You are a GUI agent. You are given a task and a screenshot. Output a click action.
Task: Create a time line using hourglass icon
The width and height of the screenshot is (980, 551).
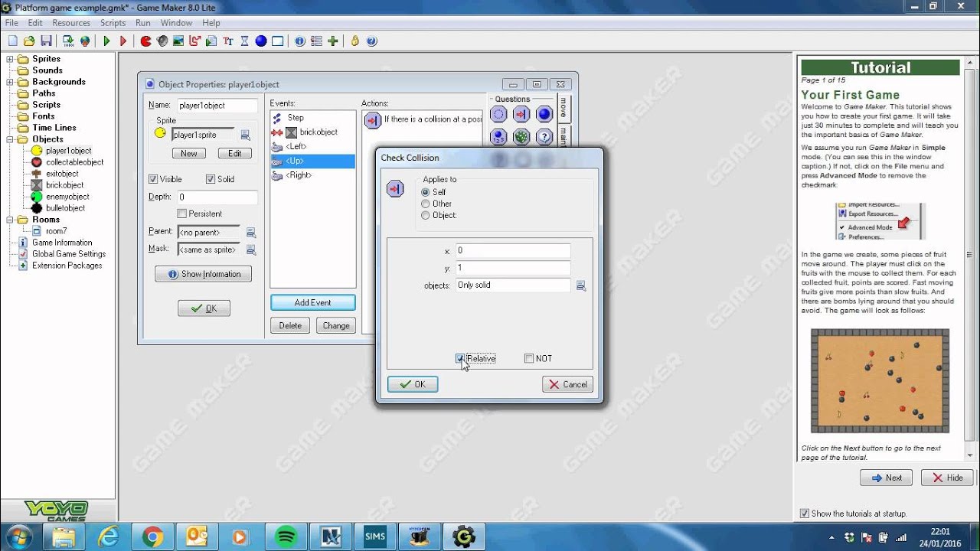[x=244, y=41]
